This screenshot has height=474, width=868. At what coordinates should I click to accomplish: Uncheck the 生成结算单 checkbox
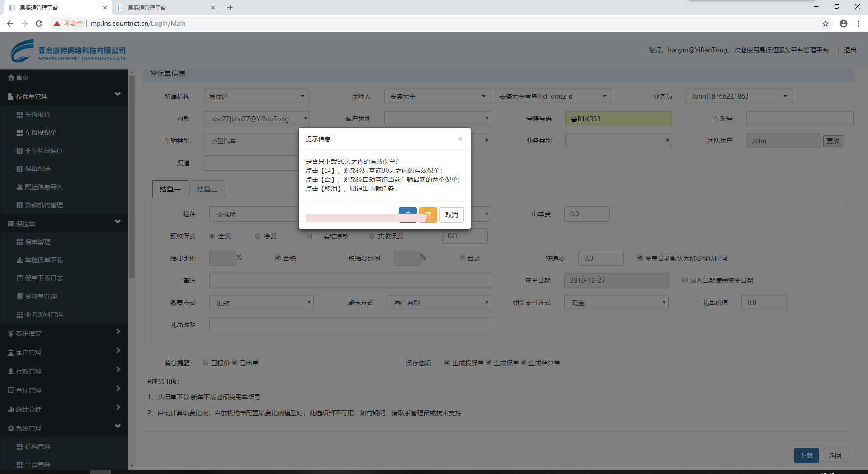pyautogui.click(x=524, y=363)
